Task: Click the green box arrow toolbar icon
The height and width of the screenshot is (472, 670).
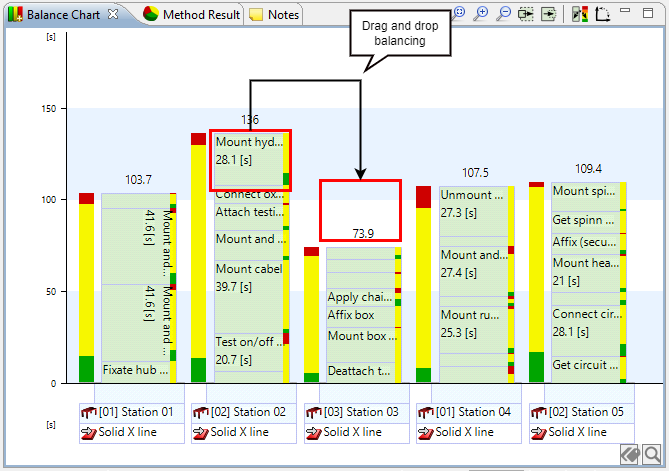Action: point(549,14)
